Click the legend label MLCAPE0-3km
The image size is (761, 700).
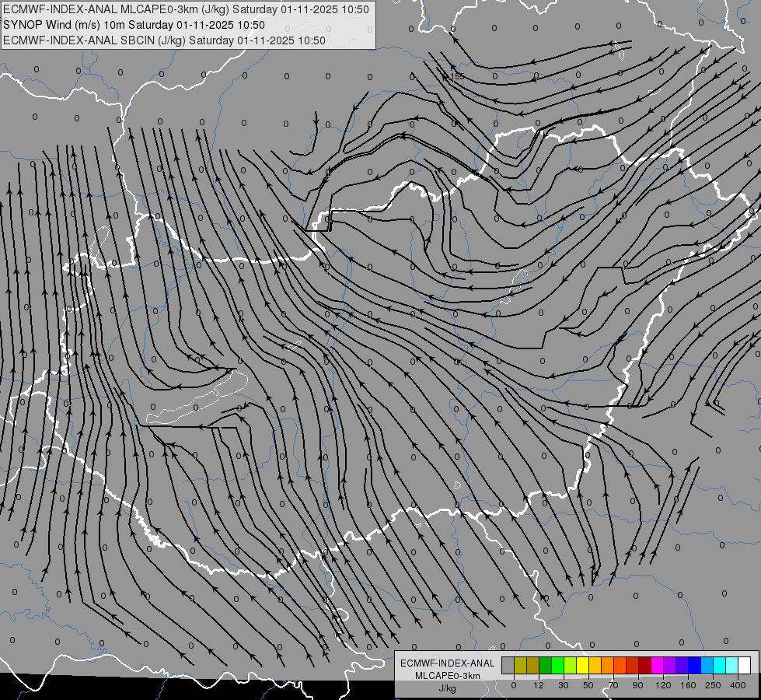(448, 676)
